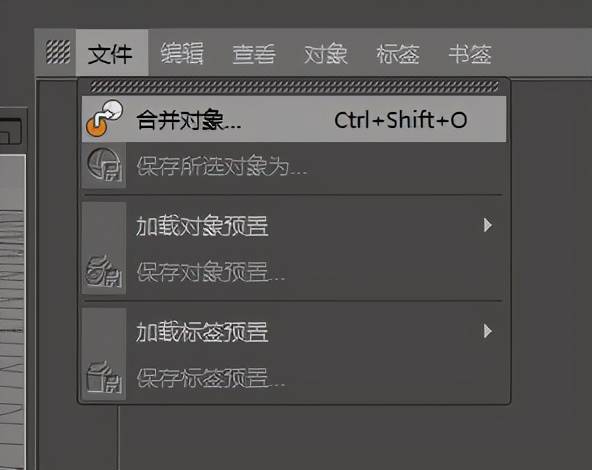
Task: Click the hatched grip icon beside 文件
Action: [58, 52]
